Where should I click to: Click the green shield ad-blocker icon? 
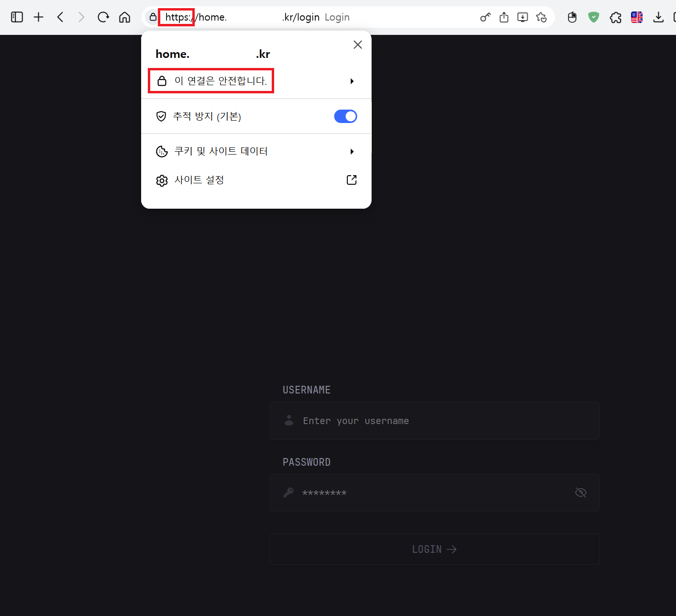tap(593, 17)
